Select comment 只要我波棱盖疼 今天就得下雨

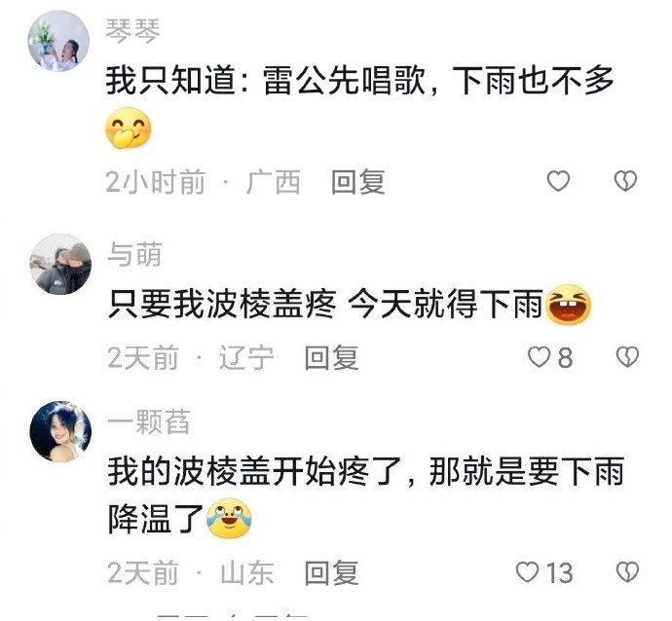[325, 304]
